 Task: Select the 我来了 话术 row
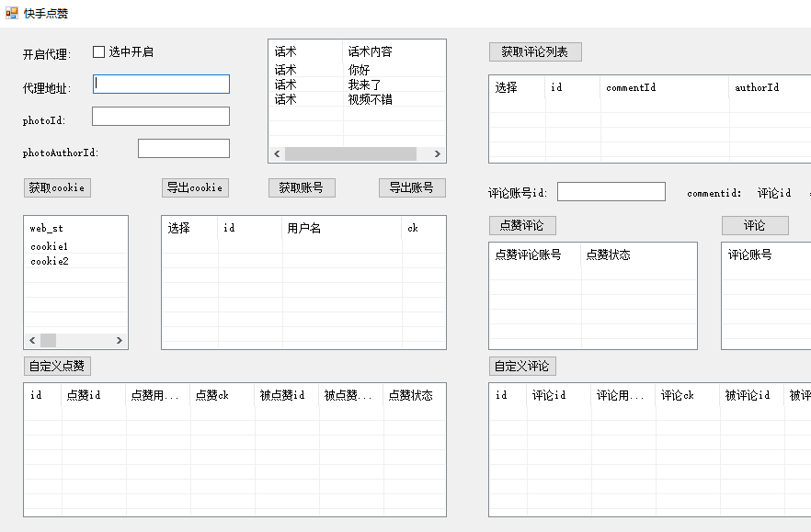357,85
